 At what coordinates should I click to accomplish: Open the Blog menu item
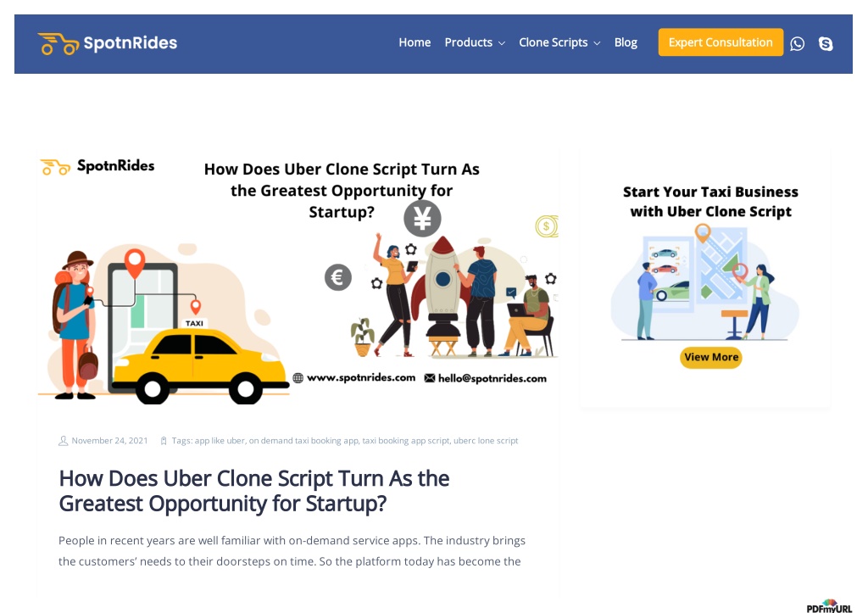click(626, 42)
